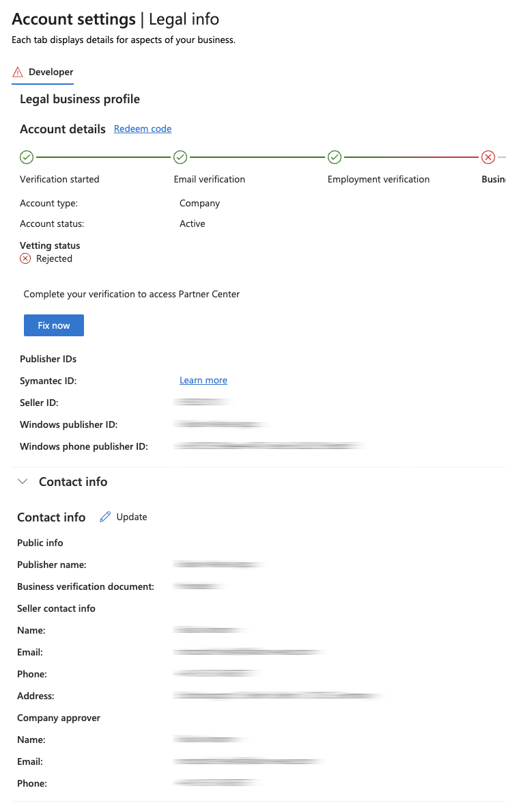Click the "Windows publisher ID:" label

[x=69, y=424]
